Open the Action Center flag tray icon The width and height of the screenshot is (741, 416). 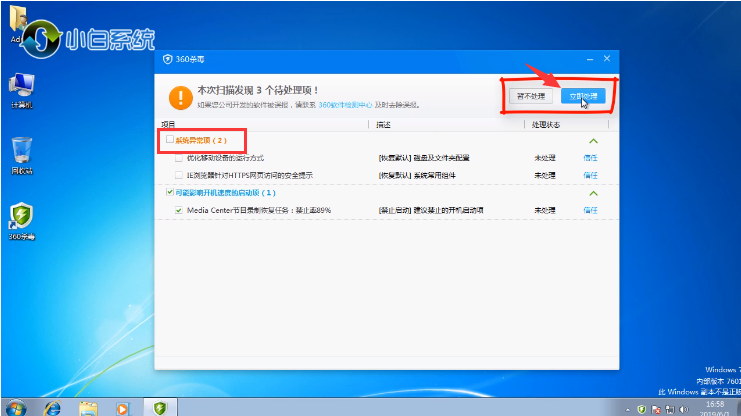(x=656, y=409)
